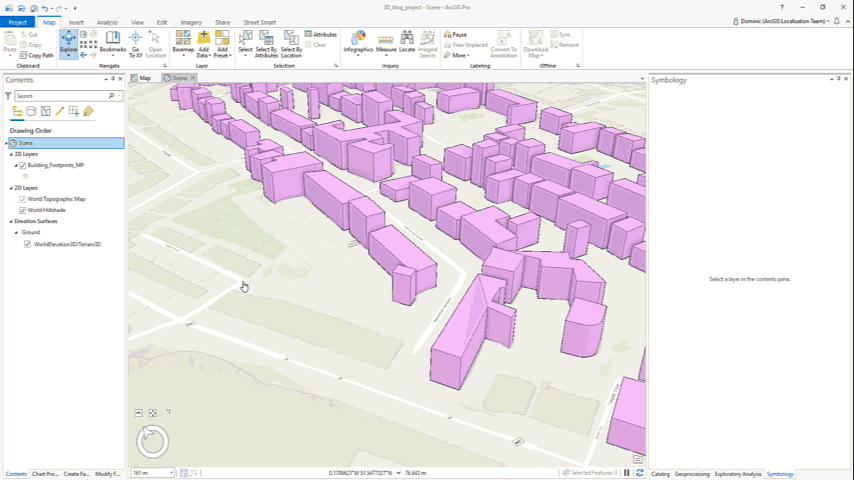Activate the Select features tool
Screen dimensions: 854x480
(246, 44)
